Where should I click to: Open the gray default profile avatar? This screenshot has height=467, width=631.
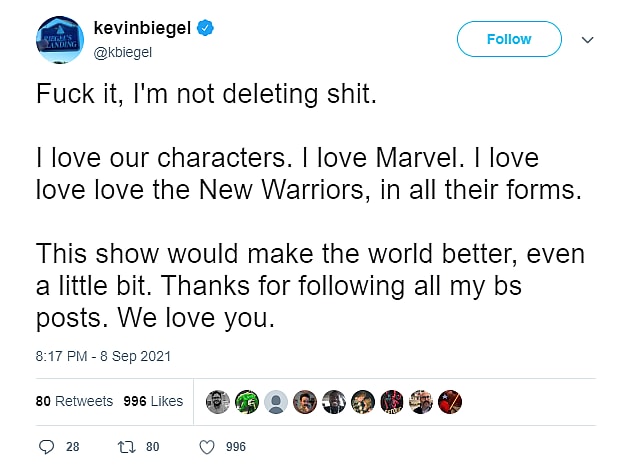click(x=277, y=401)
